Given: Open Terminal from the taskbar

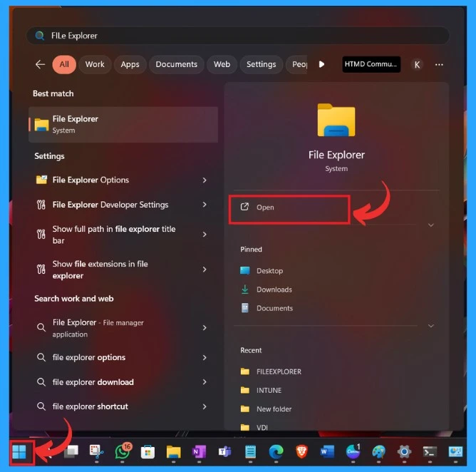Looking at the screenshot, I should [430, 452].
